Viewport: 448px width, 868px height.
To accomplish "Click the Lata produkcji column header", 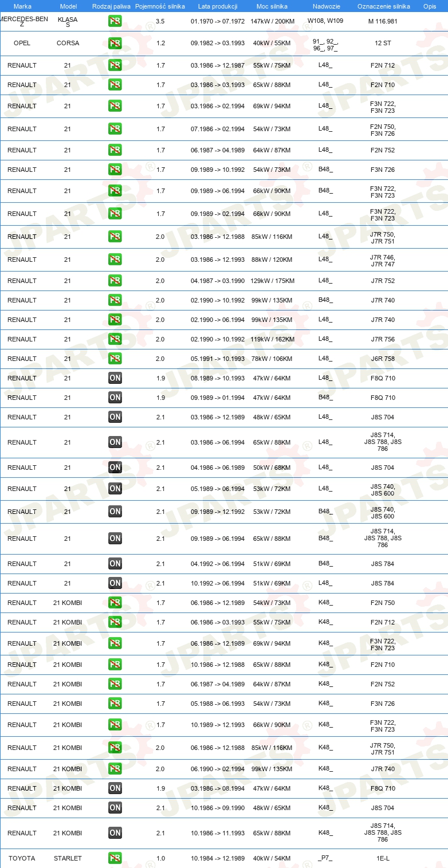I will pyautogui.click(x=218, y=6).
